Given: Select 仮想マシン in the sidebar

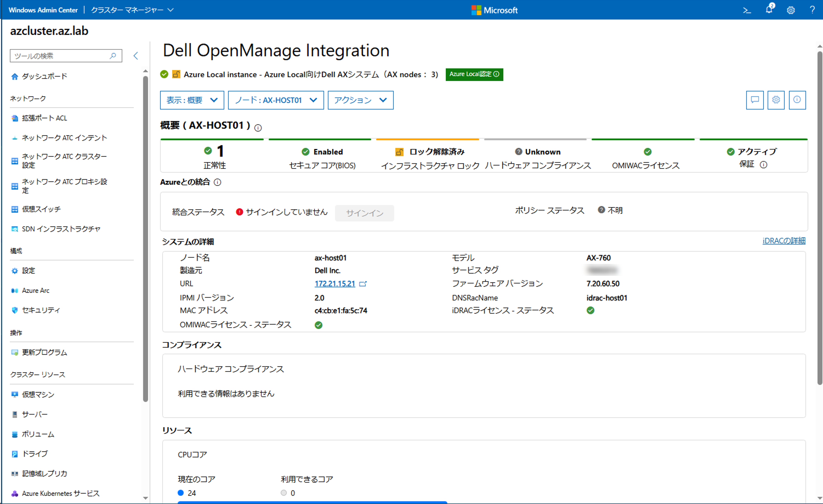Looking at the screenshot, I should 38,395.
